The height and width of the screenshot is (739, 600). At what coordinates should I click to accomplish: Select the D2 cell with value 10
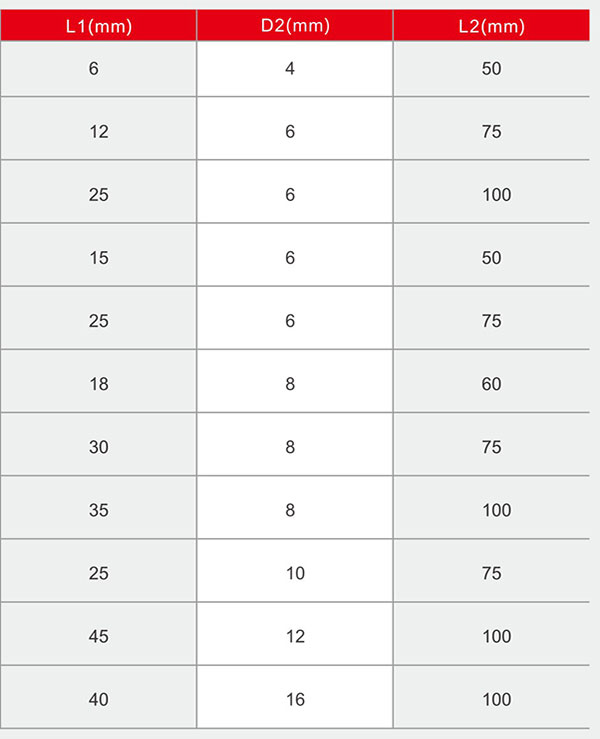click(295, 571)
